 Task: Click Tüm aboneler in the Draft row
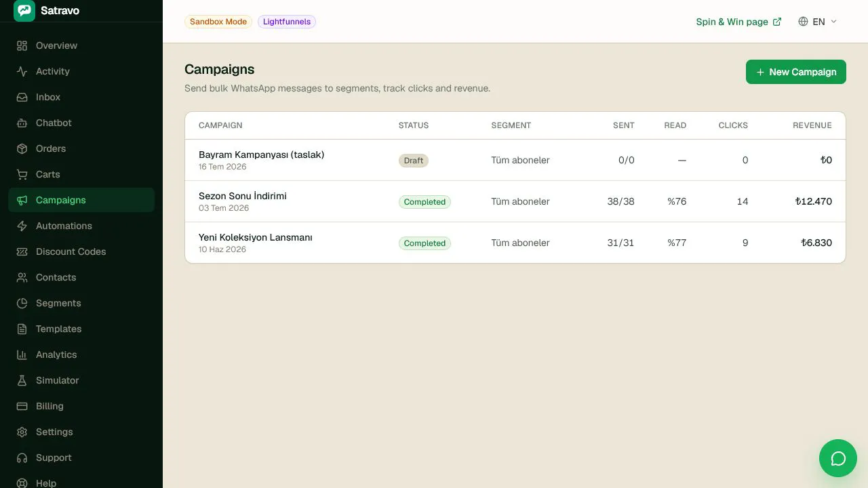pos(520,160)
